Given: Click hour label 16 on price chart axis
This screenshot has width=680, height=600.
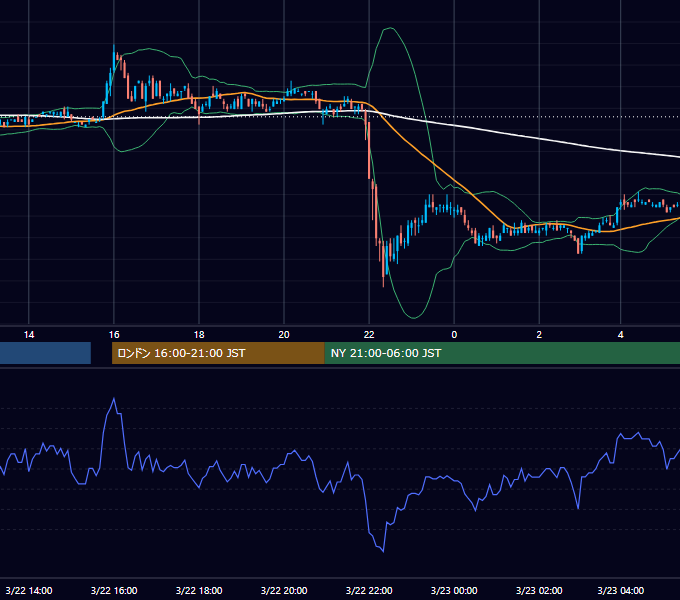Looking at the screenshot, I should tap(114, 335).
